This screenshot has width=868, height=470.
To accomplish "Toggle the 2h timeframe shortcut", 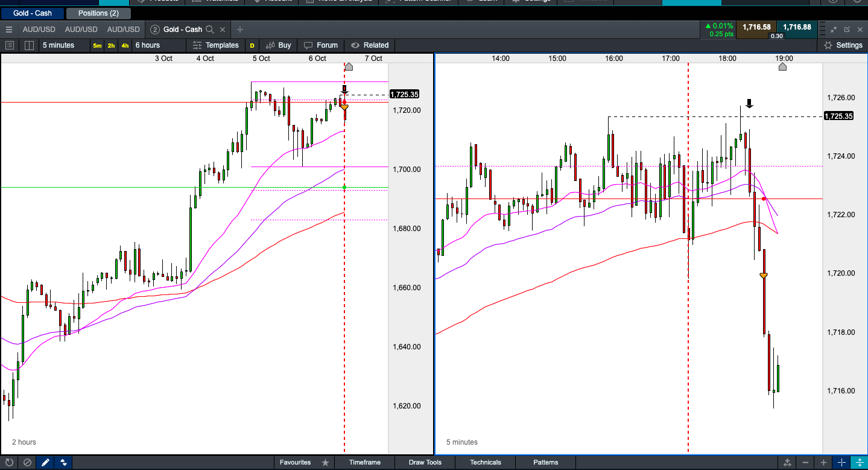I will click(x=111, y=45).
